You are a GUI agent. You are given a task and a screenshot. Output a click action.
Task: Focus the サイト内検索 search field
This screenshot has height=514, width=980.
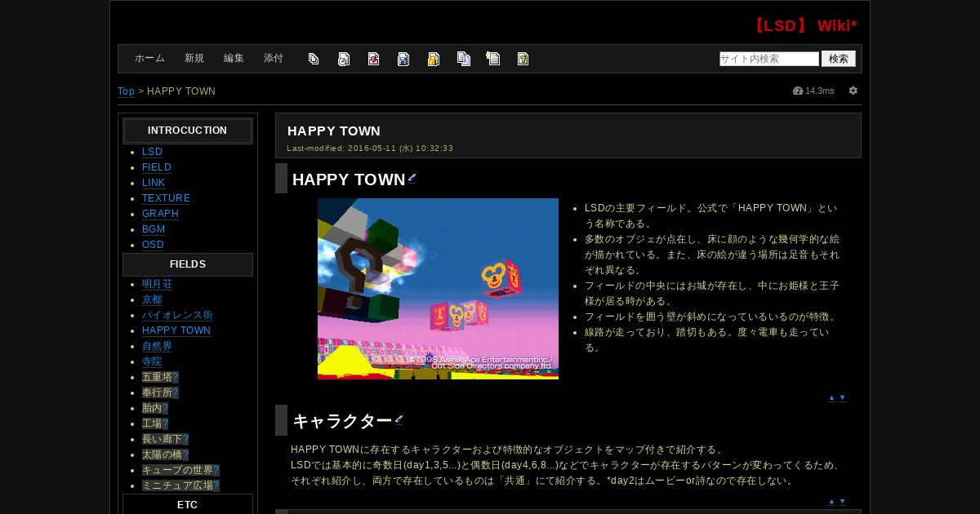tap(769, 59)
